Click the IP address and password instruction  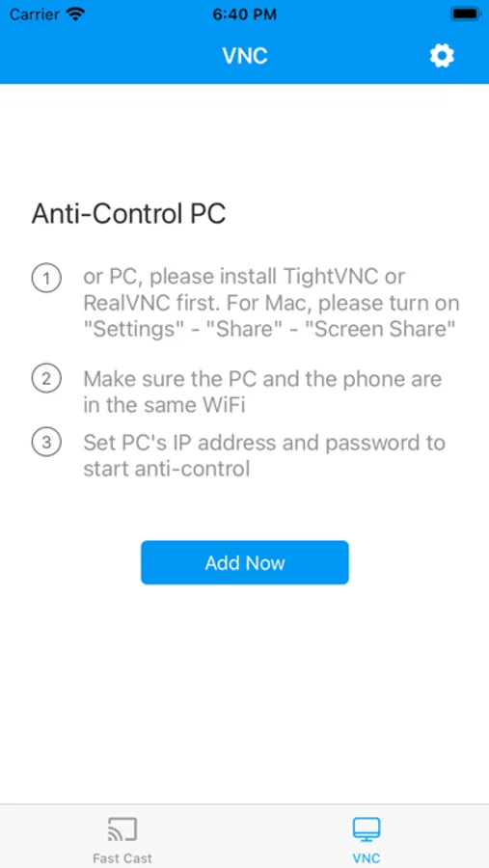[264, 455]
